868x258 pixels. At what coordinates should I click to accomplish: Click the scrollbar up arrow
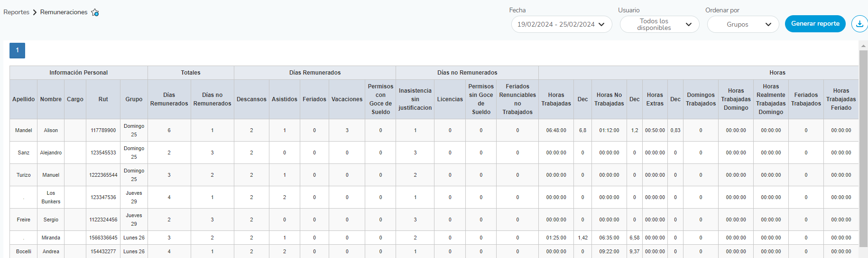(863, 46)
